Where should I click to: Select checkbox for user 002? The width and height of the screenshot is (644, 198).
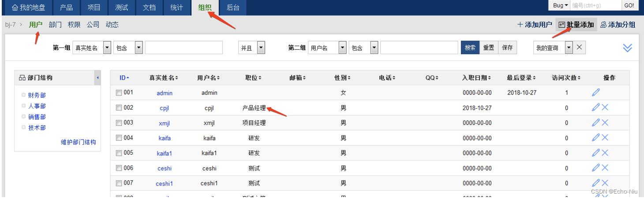119,108
